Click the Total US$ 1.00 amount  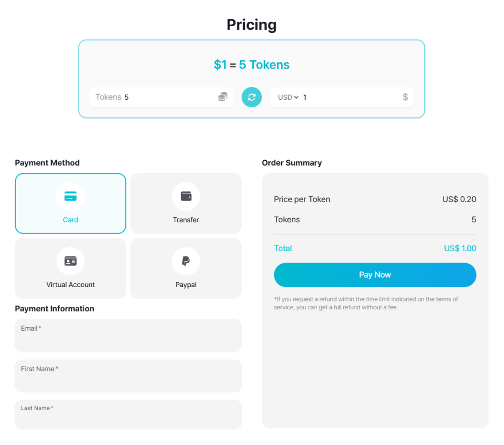point(460,248)
